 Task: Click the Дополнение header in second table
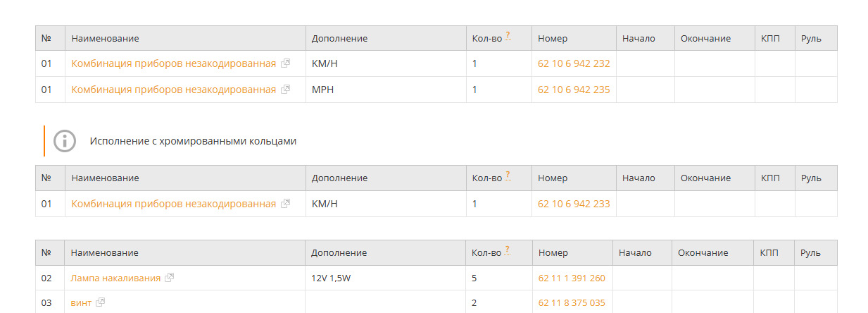click(x=339, y=178)
